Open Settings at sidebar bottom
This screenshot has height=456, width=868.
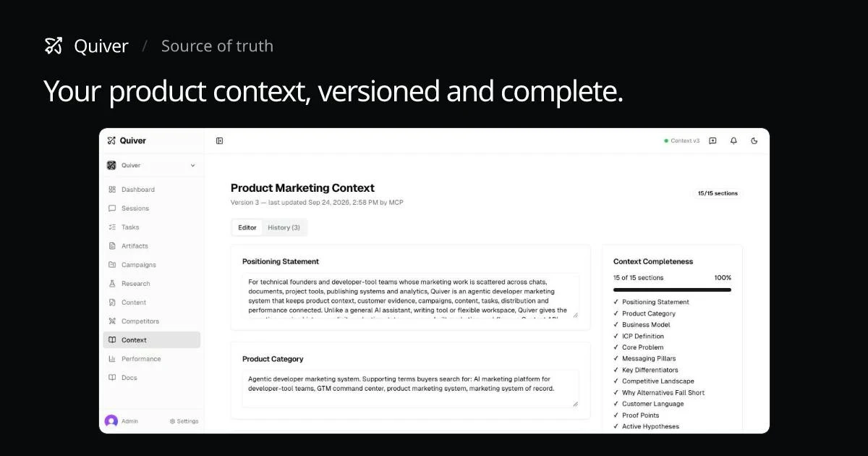pyautogui.click(x=184, y=421)
